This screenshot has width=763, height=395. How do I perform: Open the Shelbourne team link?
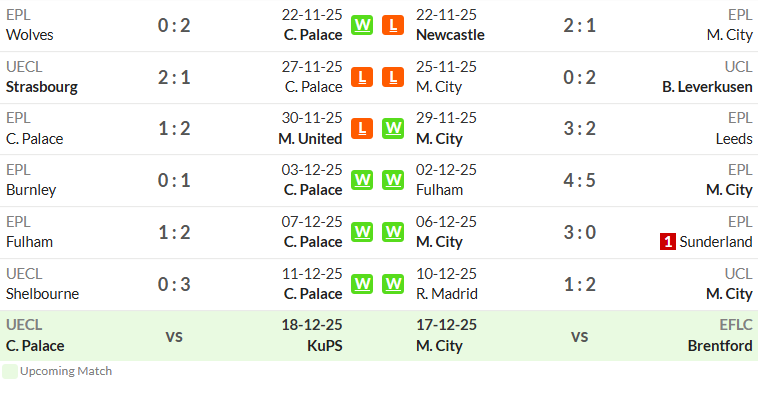coord(42,294)
